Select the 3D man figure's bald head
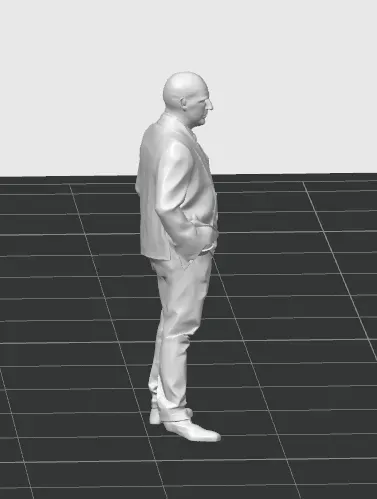The width and height of the screenshot is (377, 499). (183, 88)
